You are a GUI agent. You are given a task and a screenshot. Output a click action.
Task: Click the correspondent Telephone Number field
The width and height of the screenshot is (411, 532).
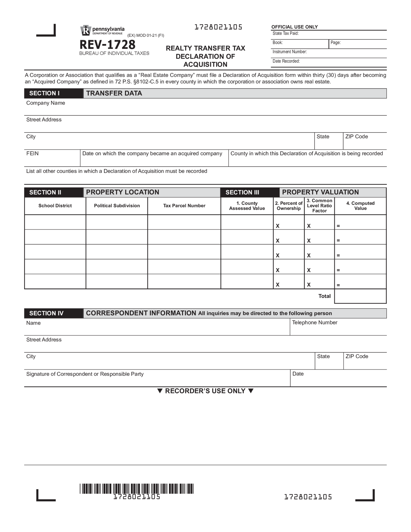click(338, 327)
